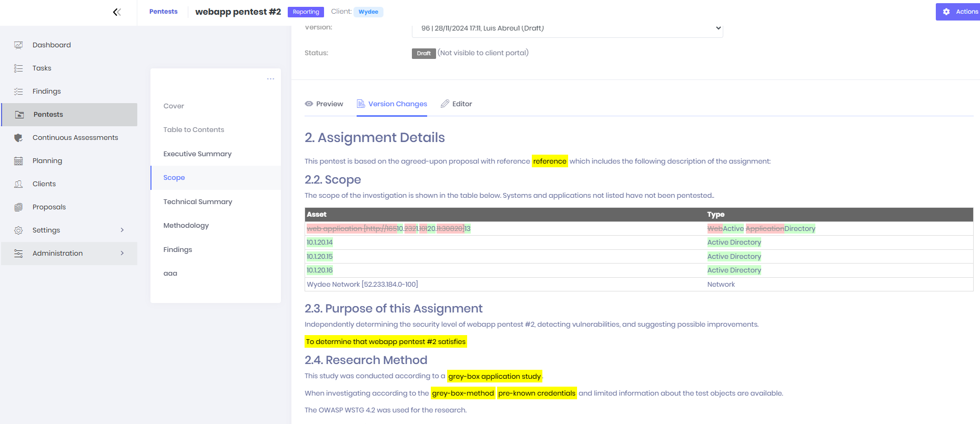Select the Scope report section
The width and height of the screenshot is (980, 424).
(216, 178)
